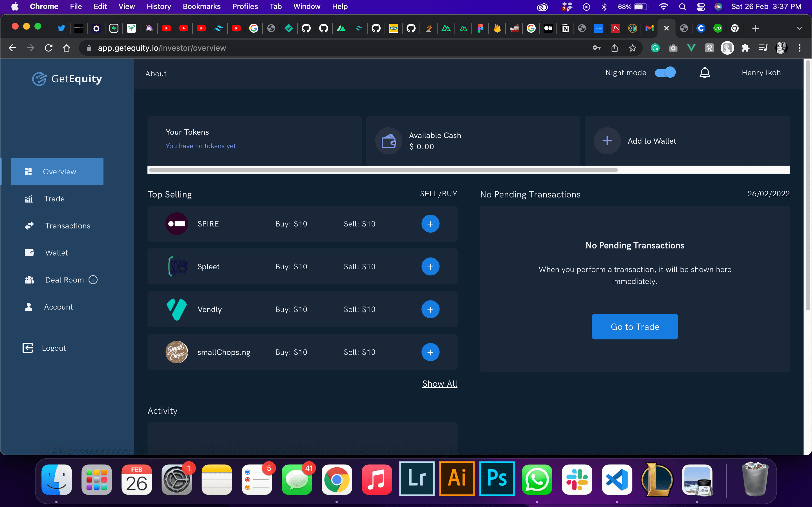Open Chrome three-dot menu
Image resolution: width=812 pixels, height=507 pixels.
tap(800, 48)
